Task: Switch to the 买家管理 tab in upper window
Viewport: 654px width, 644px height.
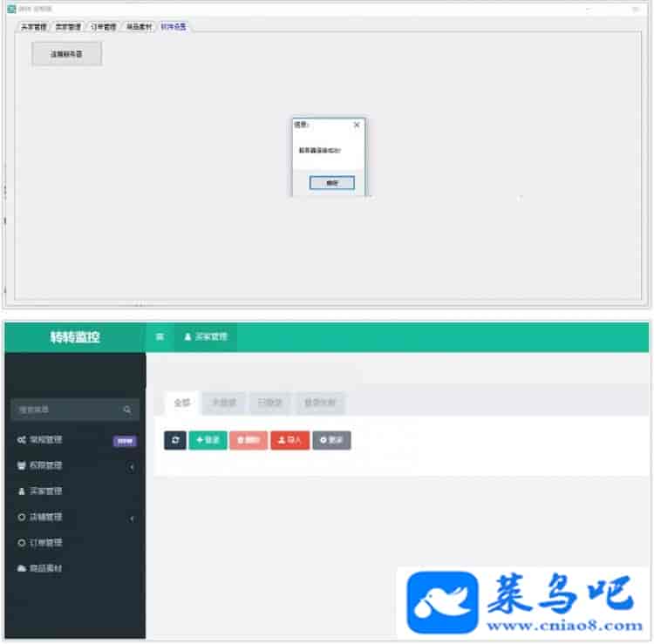Action: point(34,27)
